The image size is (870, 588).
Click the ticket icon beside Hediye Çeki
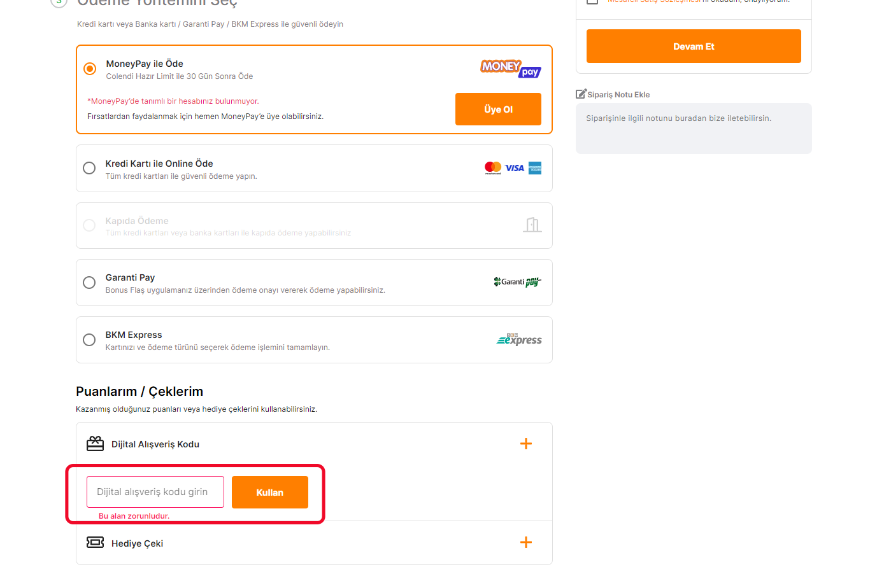95,542
